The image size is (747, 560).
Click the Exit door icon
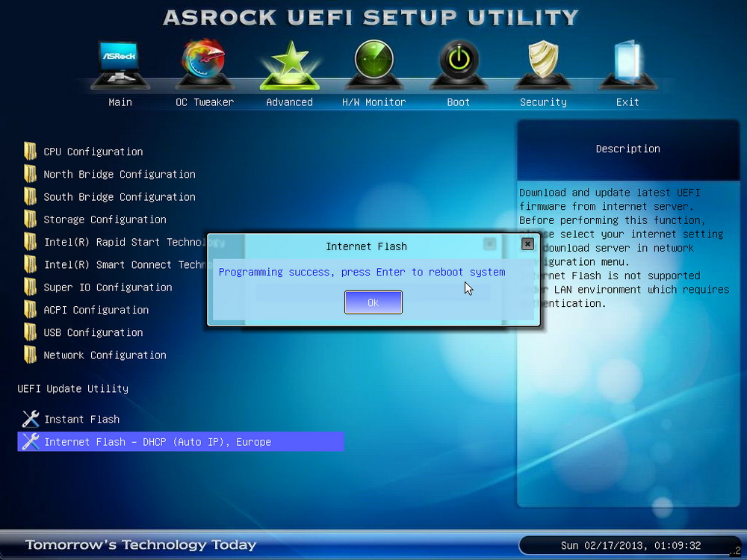(x=627, y=64)
